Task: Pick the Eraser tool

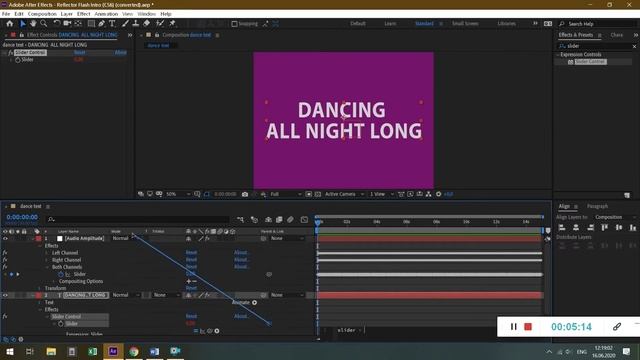Action: pos(147,24)
